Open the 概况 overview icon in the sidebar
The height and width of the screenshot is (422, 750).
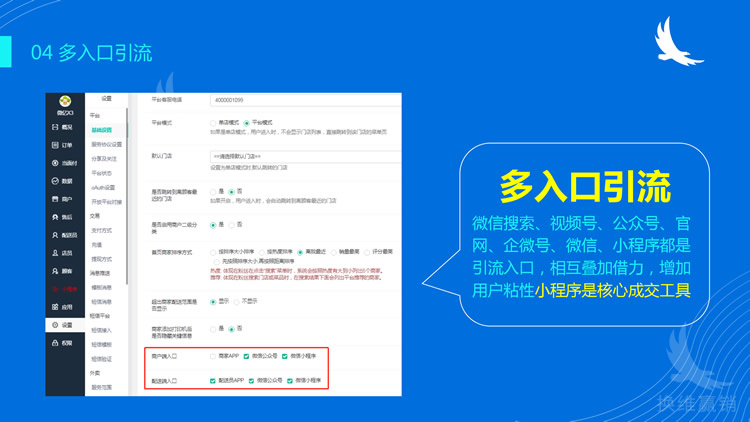pos(55,127)
